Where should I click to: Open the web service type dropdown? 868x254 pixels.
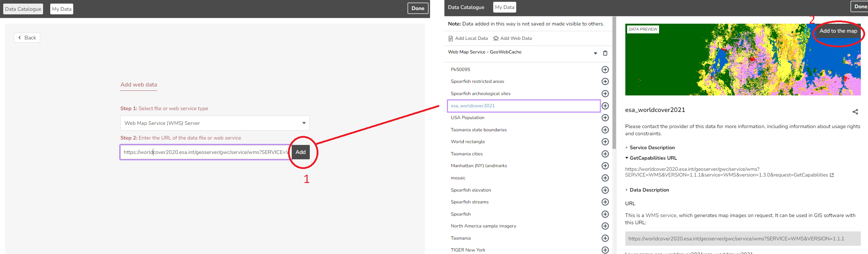(x=215, y=123)
